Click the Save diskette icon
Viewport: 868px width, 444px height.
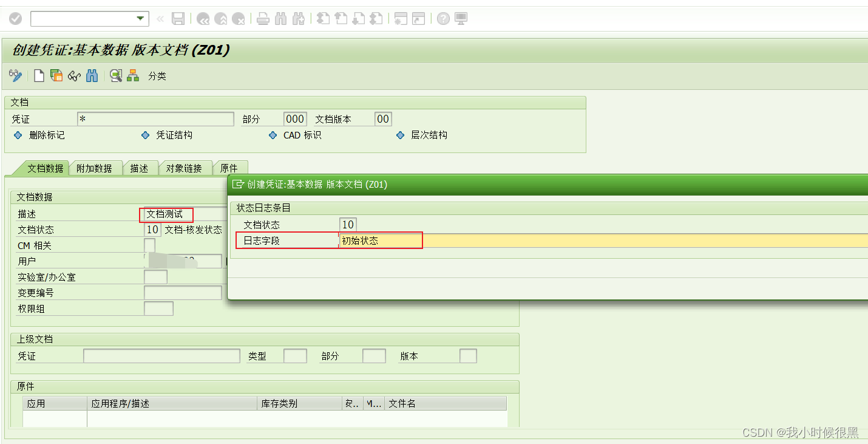[x=178, y=19]
